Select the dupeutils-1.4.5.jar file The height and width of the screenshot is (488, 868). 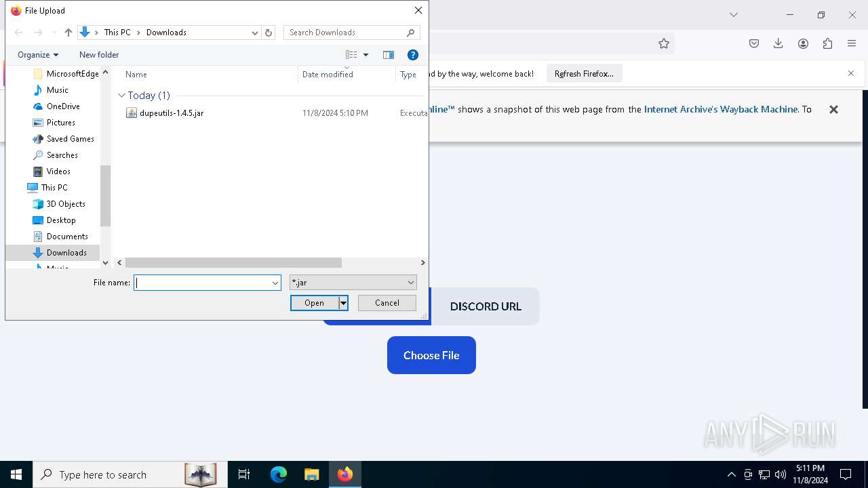(x=171, y=113)
